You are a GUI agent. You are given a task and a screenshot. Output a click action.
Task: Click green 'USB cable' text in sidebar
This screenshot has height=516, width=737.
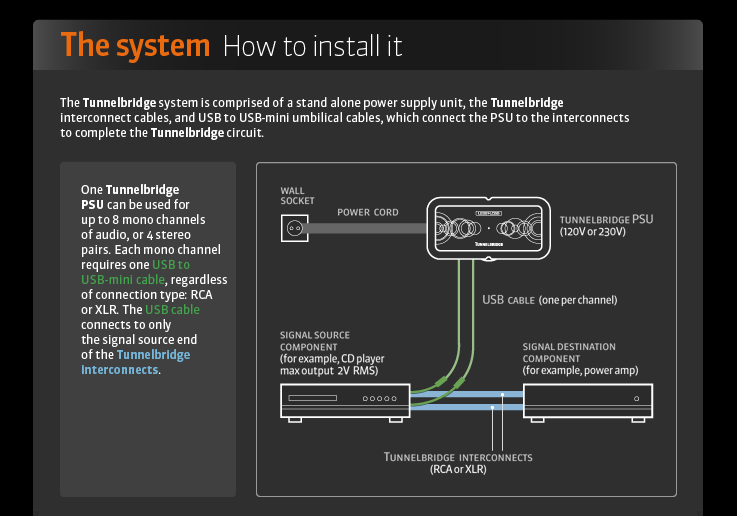[x=172, y=310]
